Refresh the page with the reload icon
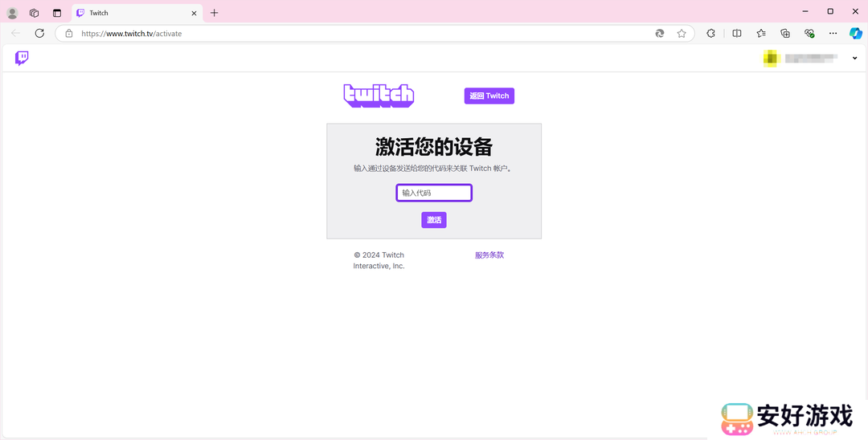This screenshot has height=440, width=868. 39,34
